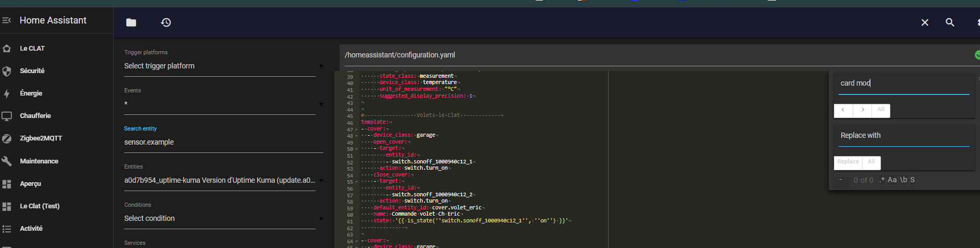Click the Home Assistant title
Image resolution: width=980 pixels, height=248 pixels.
[x=53, y=20]
